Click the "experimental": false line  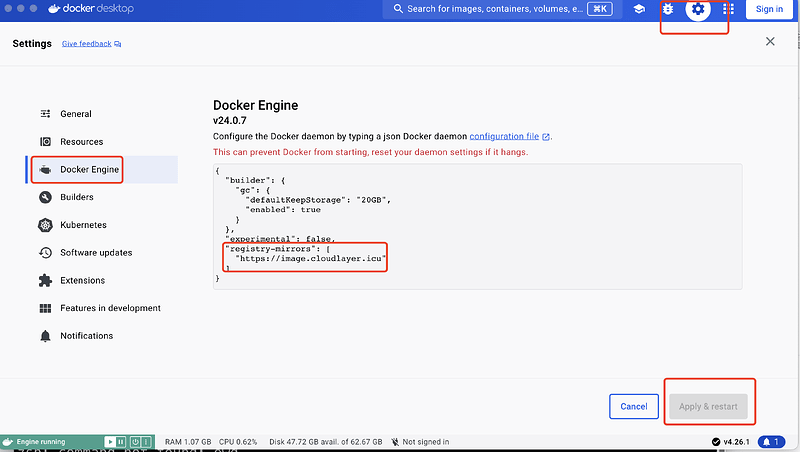(280, 239)
